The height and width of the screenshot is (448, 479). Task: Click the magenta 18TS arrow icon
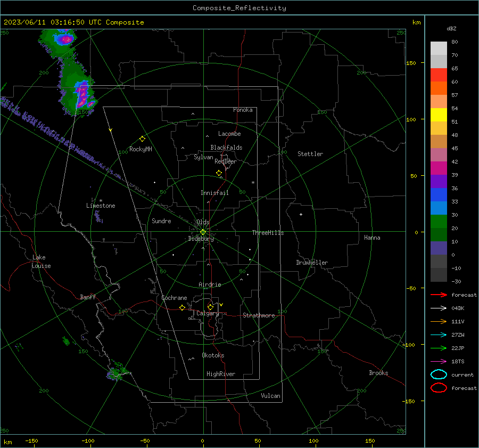[439, 362]
